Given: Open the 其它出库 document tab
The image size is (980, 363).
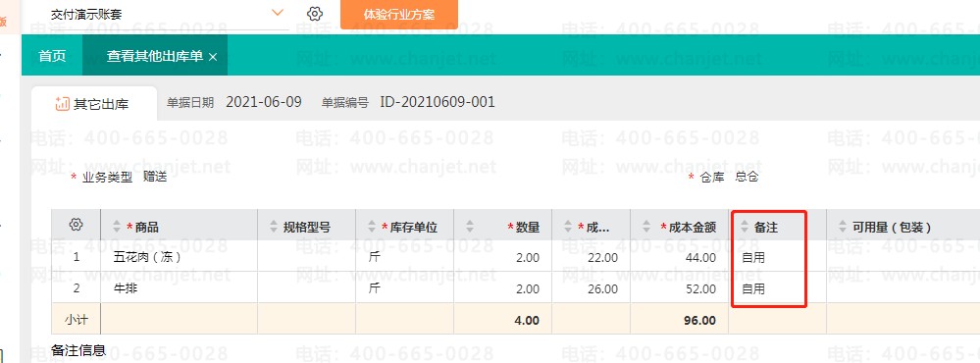Looking at the screenshot, I should (x=93, y=104).
